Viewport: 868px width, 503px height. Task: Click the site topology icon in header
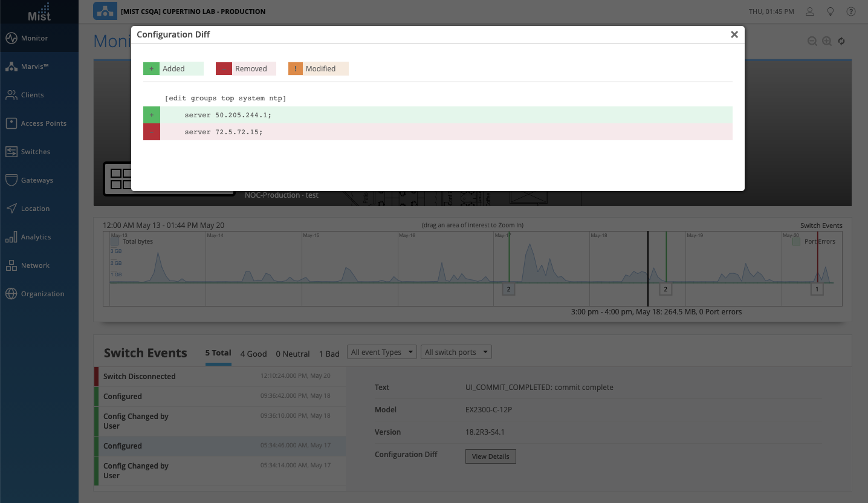[105, 11]
